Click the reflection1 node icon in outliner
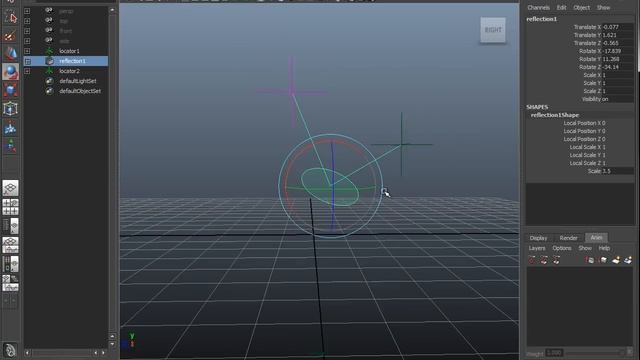The height and width of the screenshot is (360, 640). tap(49, 61)
